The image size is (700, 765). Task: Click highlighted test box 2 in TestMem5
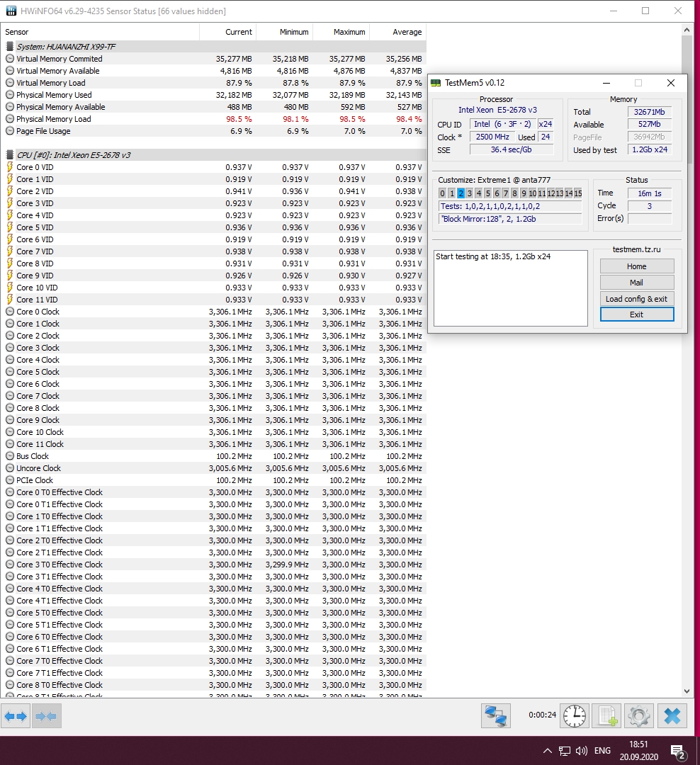[461, 193]
